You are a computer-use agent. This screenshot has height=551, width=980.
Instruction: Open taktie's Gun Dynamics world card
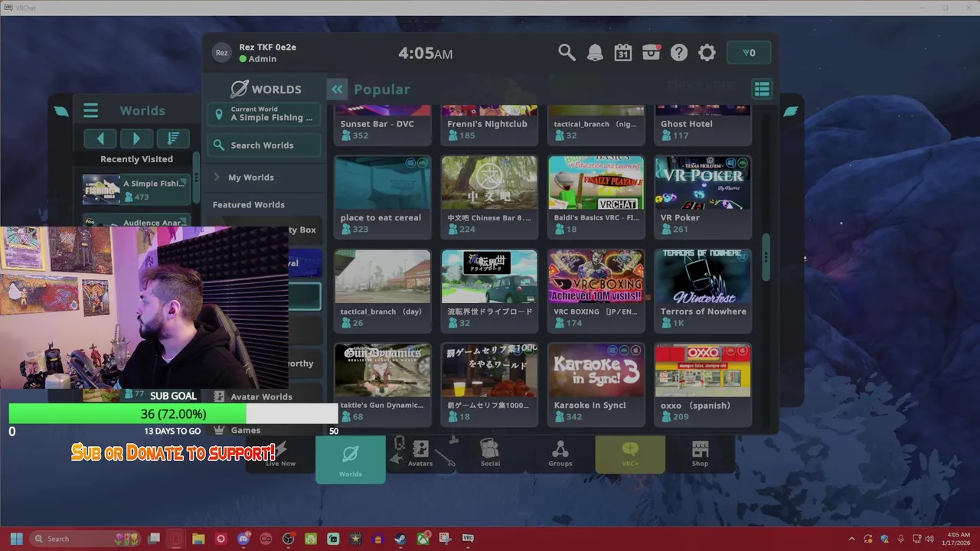382,384
